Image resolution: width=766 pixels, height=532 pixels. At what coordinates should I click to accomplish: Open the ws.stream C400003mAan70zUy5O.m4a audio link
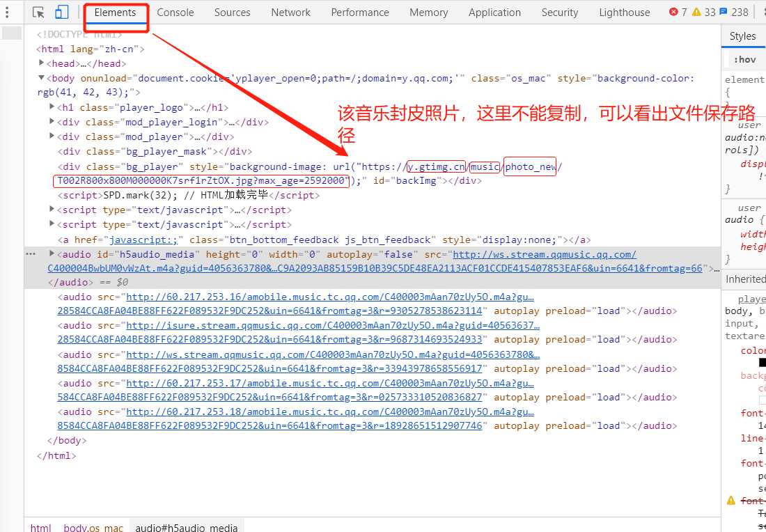click(x=299, y=361)
